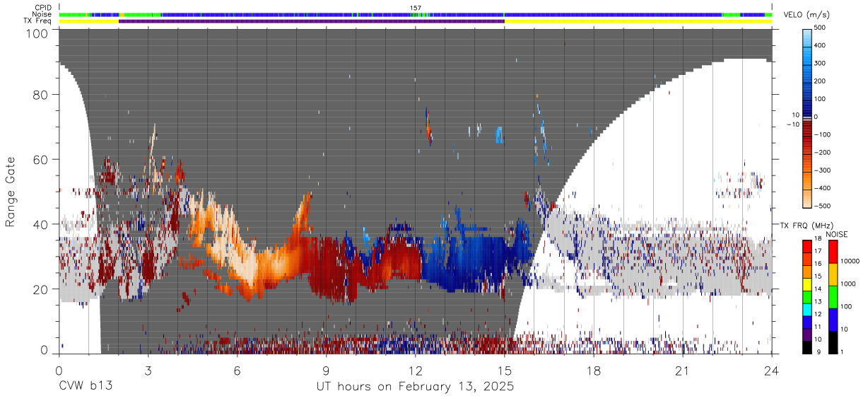Screen dimensions: 868x401
Task: Click the '21' tick on the UT hours axis
Action: (683, 371)
